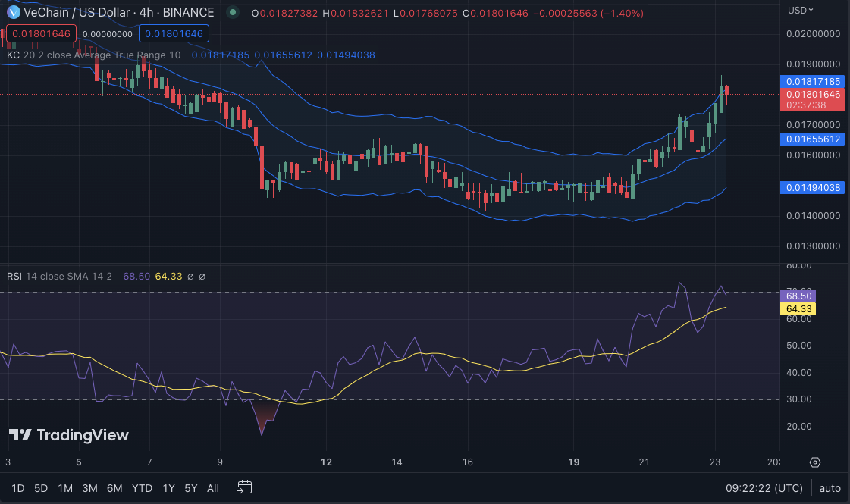Select the YTD time range
This screenshot has height=504, width=850.
click(142, 488)
